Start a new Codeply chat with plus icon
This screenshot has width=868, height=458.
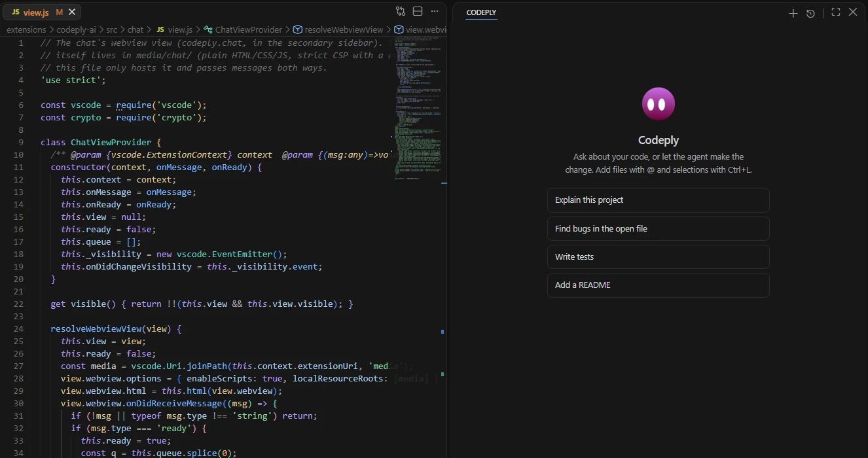(793, 12)
